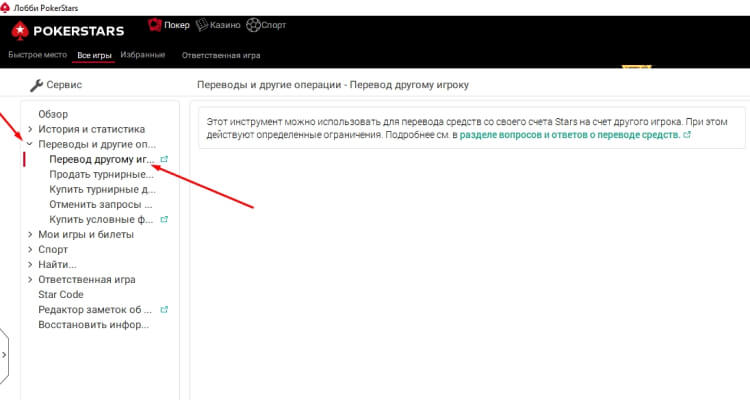Select Мои игры и билеты item
Image resolution: width=750 pixels, height=400 pixels.
(x=86, y=234)
